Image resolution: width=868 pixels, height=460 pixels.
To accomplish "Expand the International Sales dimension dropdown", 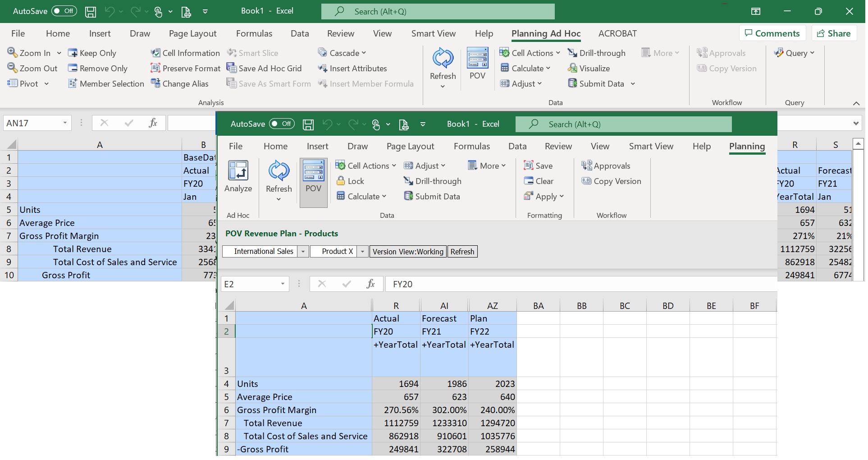I will click(302, 252).
